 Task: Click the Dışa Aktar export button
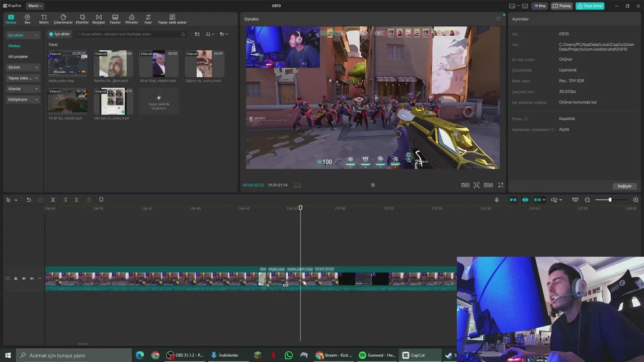tap(590, 6)
